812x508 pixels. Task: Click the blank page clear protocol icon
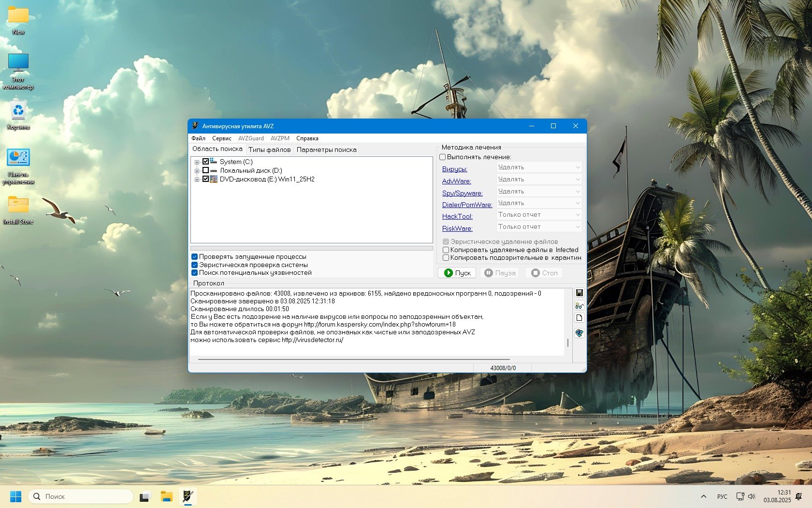(x=579, y=318)
